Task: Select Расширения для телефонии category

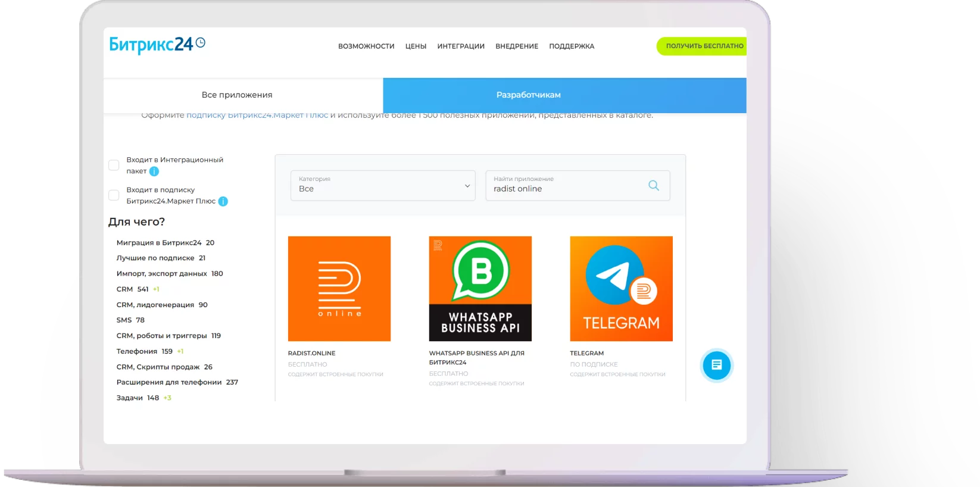Action: coord(177,382)
